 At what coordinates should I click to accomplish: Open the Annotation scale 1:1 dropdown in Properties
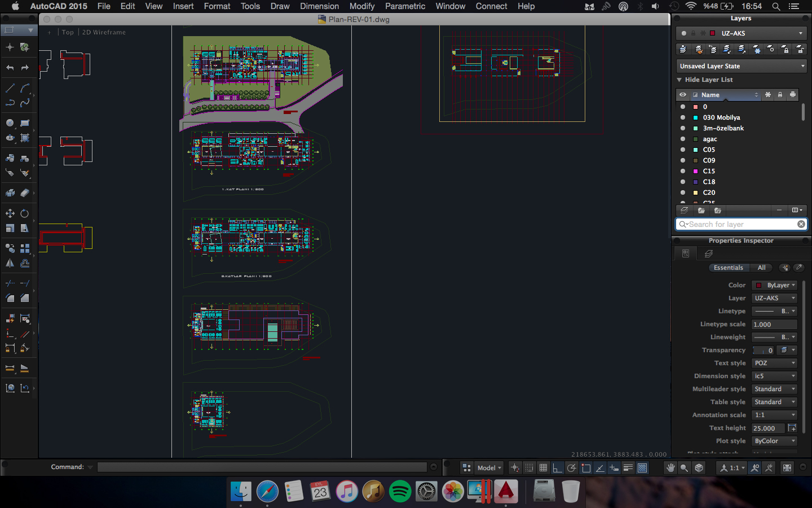click(x=774, y=415)
